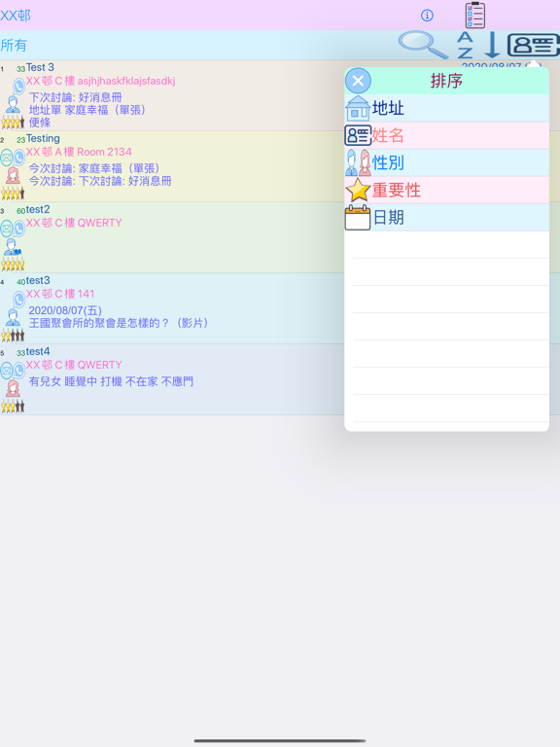
Task: Tap the star rating of Test 3
Action: coord(13,123)
